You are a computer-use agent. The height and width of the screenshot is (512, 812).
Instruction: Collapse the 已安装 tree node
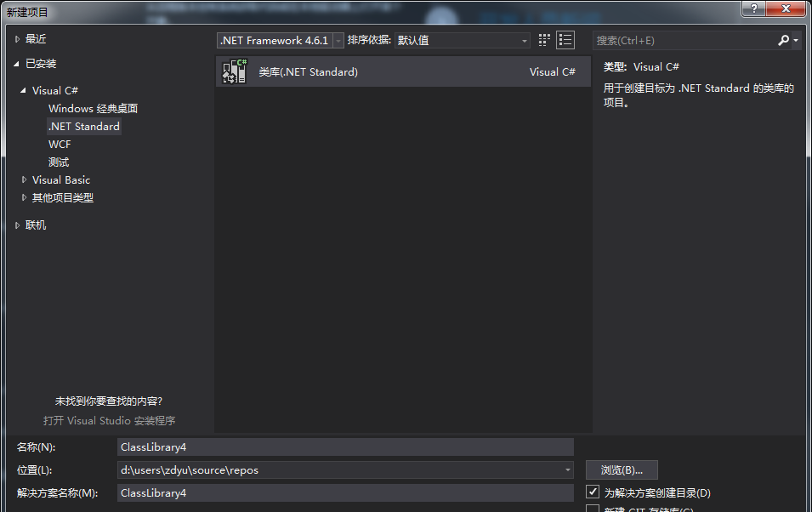pyautogui.click(x=16, y=64)
